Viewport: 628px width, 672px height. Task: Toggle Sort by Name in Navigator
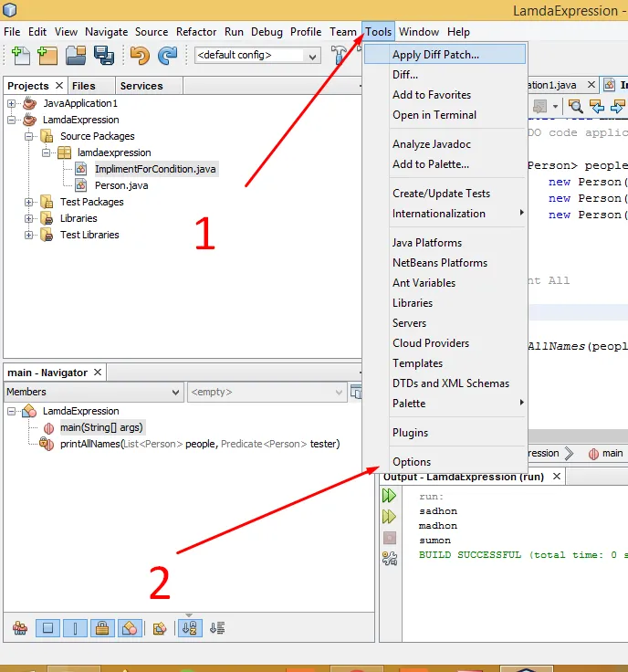click(x=190, y=628)
